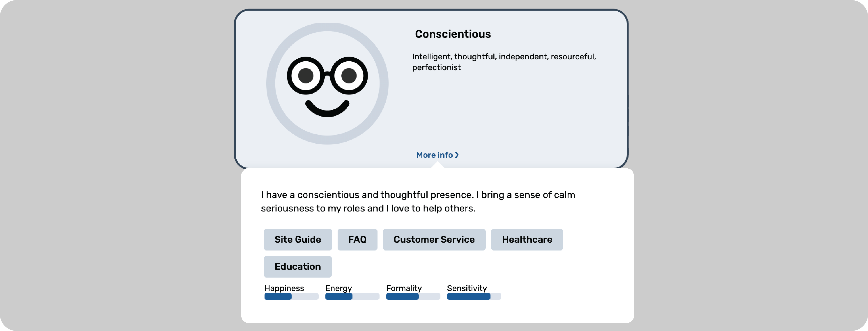Screen dimensions: 868x331
Task: Click the Sensitivity level bar
Action: coord(474,297)
